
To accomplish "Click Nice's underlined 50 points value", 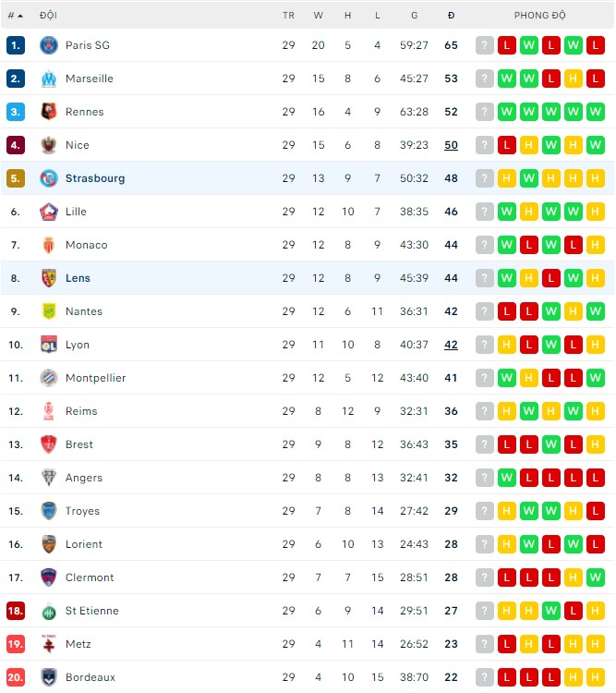I will [451, 145].
